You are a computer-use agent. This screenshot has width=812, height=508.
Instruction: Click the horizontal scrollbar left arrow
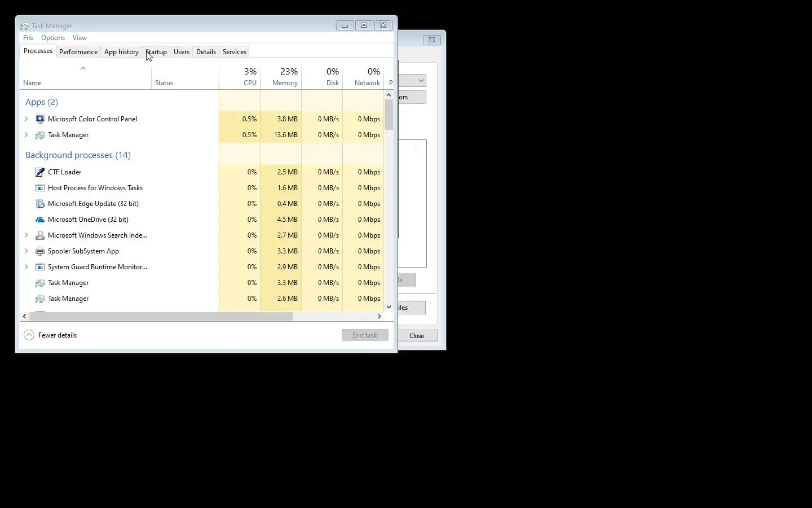tap(24, 317)
